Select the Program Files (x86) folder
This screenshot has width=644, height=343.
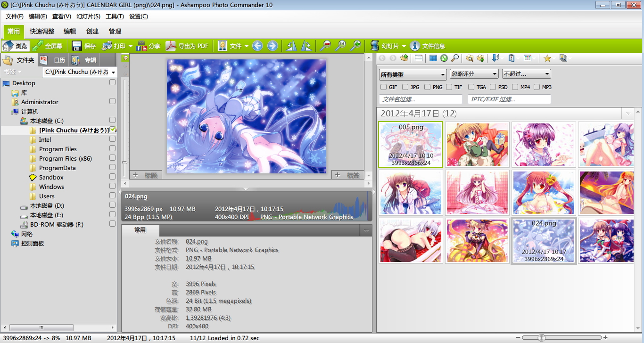(66, 158)
